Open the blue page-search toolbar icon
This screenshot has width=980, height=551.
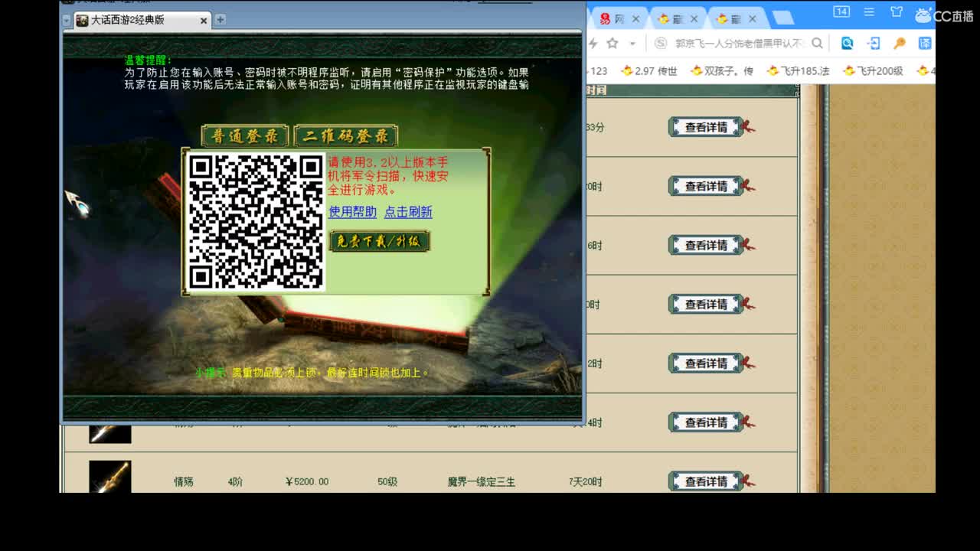click(x=847, y=44)
